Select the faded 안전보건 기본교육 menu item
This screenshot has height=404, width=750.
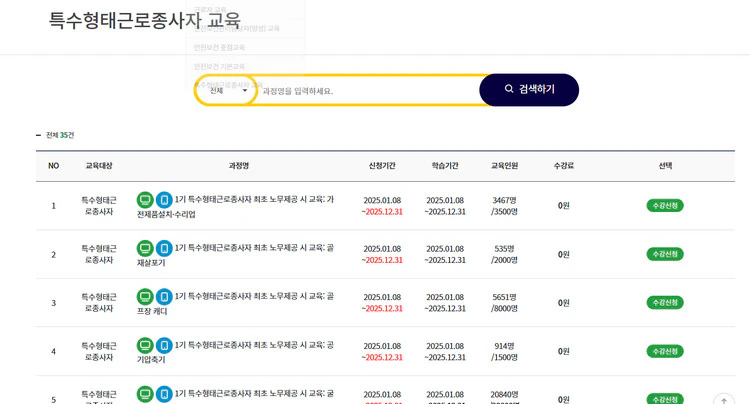[219, 66]
